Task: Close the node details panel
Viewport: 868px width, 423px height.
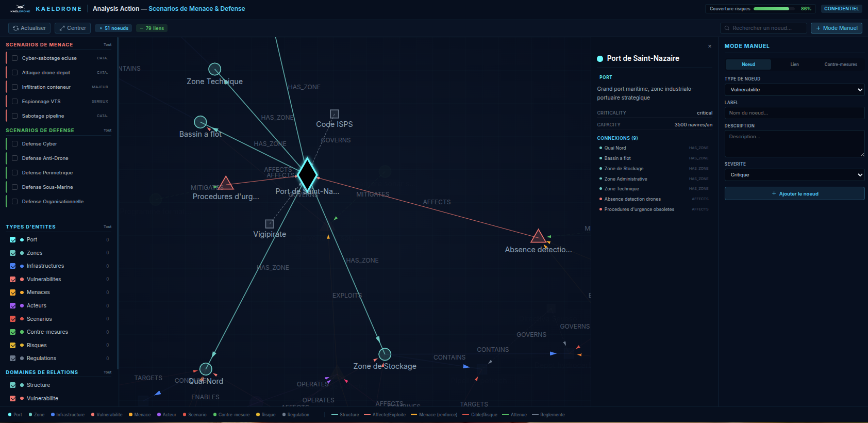Action: [x=710, y=46]
